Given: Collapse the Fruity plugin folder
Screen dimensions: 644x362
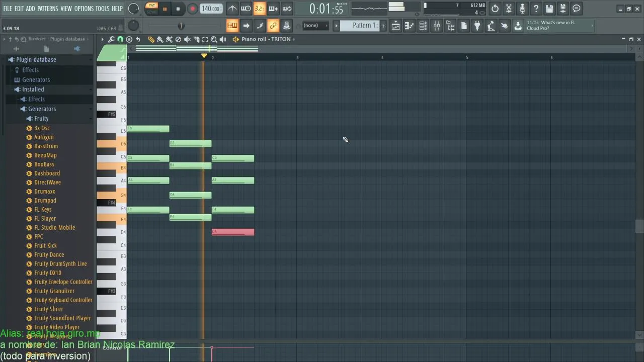Looking at the screenshot, I should coord(41,119).
